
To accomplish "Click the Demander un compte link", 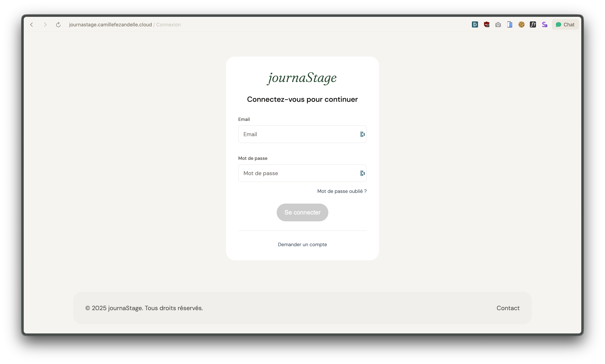I will [302, 245].
